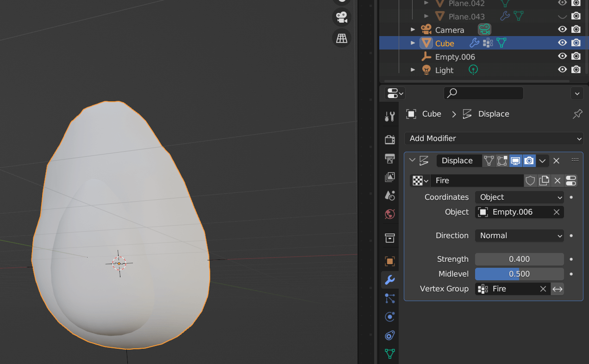Disable Empty.006 in renders
Image resolution: width=589 pixels, height=364 pixels.
[576, 56]
